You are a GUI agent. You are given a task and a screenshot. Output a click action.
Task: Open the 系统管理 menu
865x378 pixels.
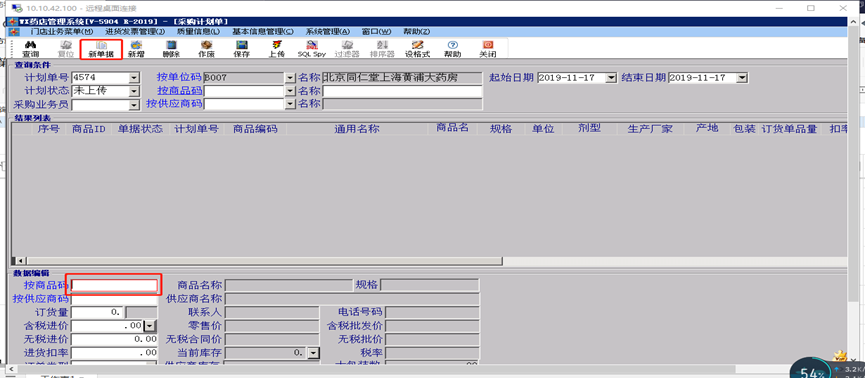328,31
